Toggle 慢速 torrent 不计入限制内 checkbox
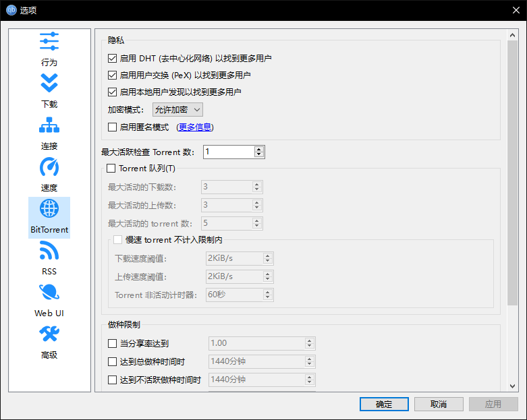This screenshot has height=420, width=527. pos(117,240)
